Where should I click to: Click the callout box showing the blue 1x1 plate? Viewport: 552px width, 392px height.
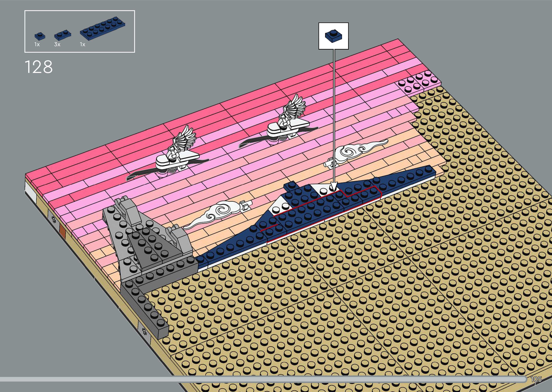pos(333,36)
